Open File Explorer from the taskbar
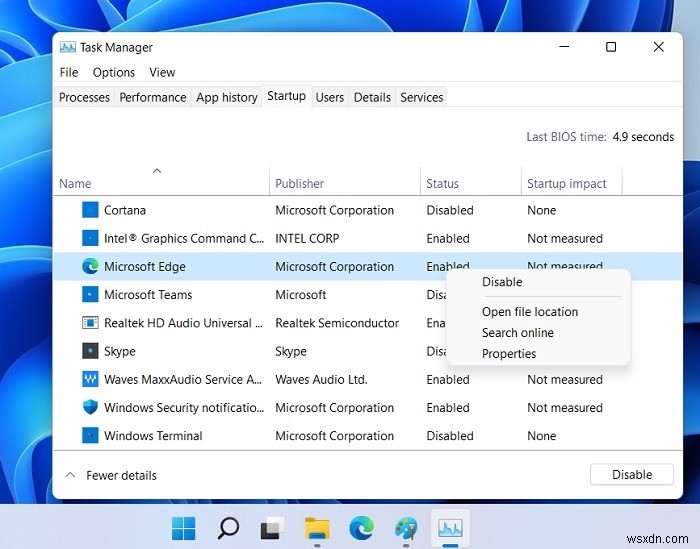This screenshot has height=549, width=700. pyautogui.click(x=317, y=528)
